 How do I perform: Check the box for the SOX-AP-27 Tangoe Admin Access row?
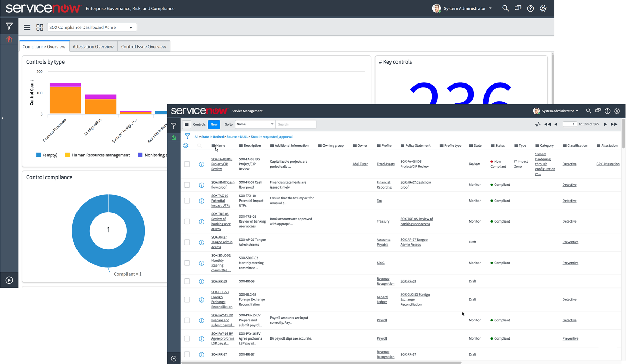pos(187,242)
